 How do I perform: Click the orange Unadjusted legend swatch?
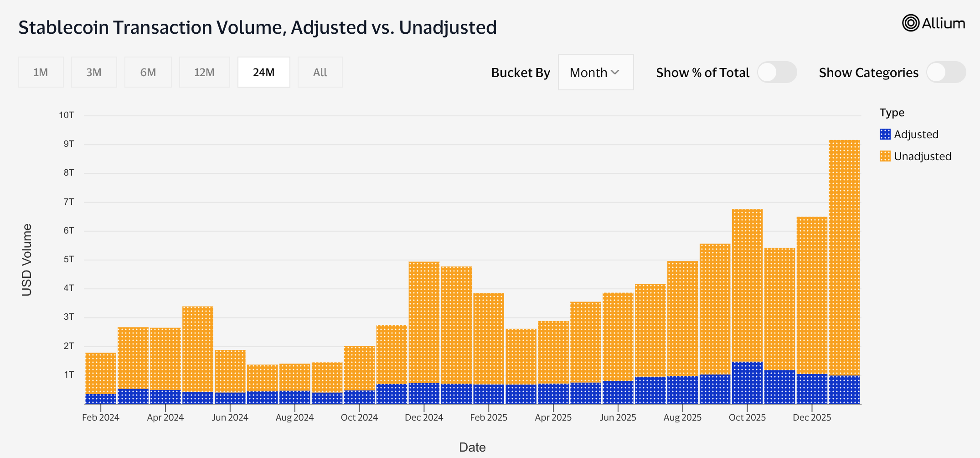point(885,156)
